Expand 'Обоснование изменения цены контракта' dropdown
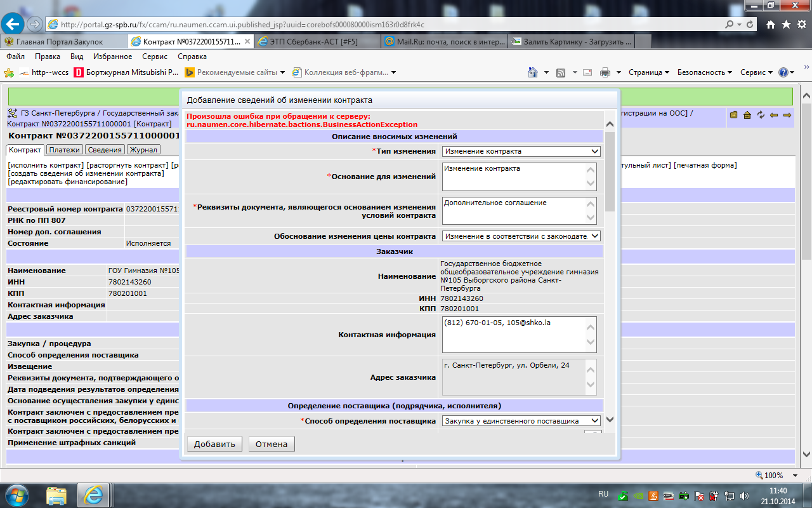Image resolution: width=812 pixels, height=508 pixels. (x=521, y=236)
